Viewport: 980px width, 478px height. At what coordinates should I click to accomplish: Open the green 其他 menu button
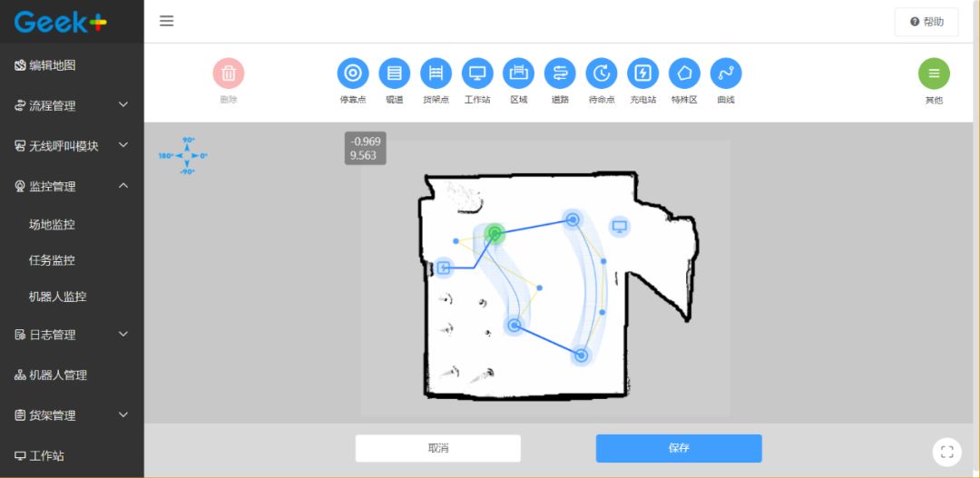[934, 73]
